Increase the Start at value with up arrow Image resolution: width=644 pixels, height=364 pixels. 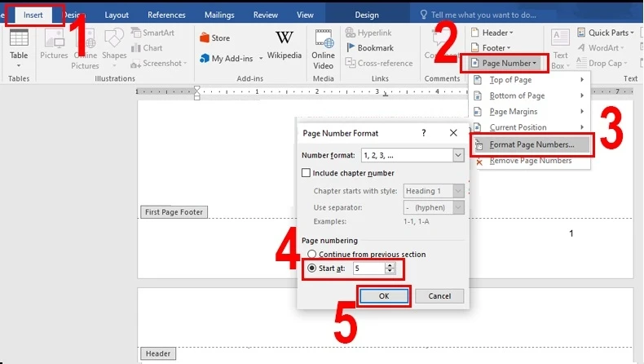pos(390,265)
